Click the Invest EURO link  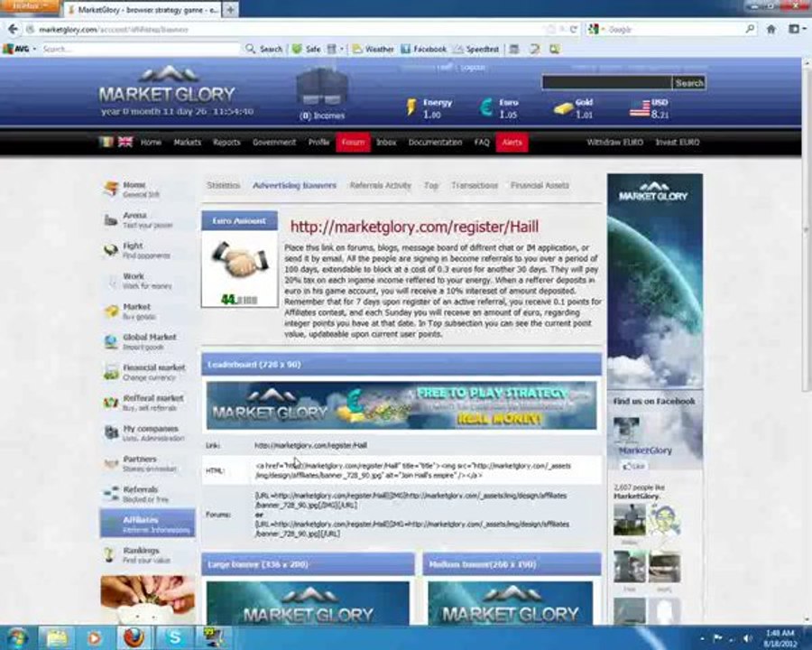tap(678, 142)
